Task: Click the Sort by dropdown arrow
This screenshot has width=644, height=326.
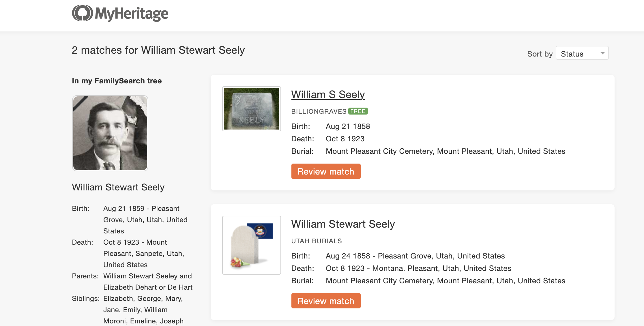Action: click(x=602, y=53)
